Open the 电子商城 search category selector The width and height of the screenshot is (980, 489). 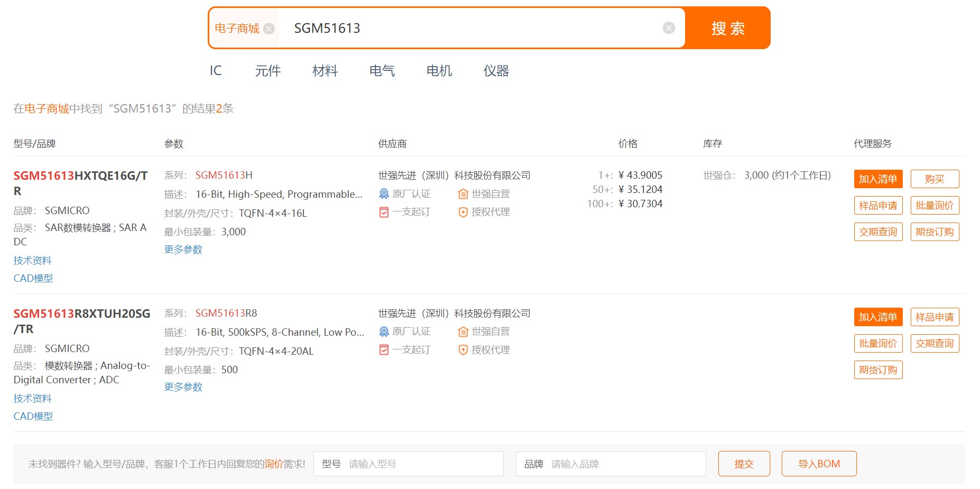point(236,29)
